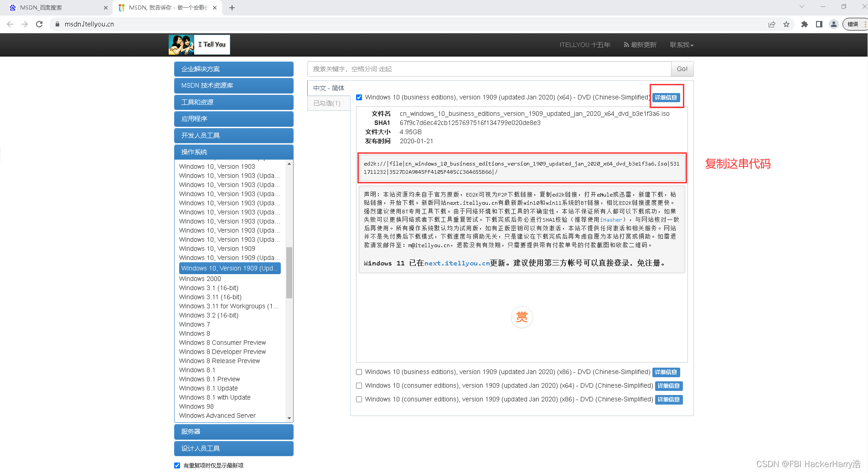Open the profile avatar icon
The height and width of the screenshot is (473, 868).
coord(834,24)
